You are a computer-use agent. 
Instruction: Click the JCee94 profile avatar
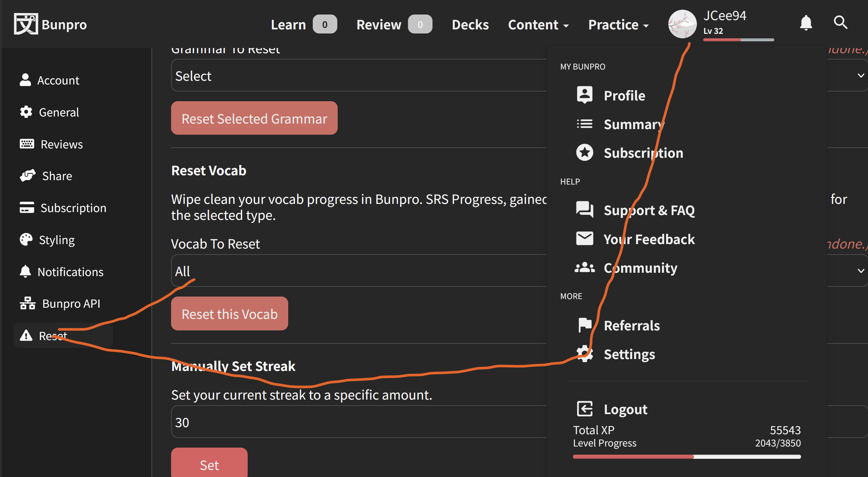point(682,24)
